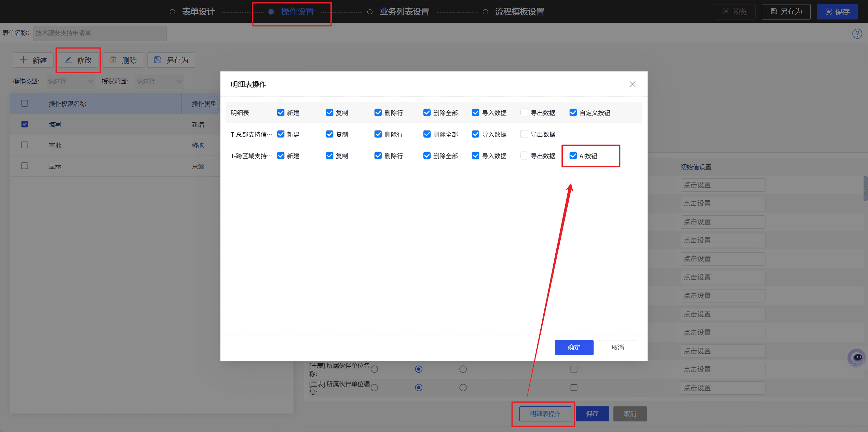Toggle 导出数据 for T-总部支持信 row
This screenshot has width=868, height=432.
pyautogui.click(x=524, y=134)
